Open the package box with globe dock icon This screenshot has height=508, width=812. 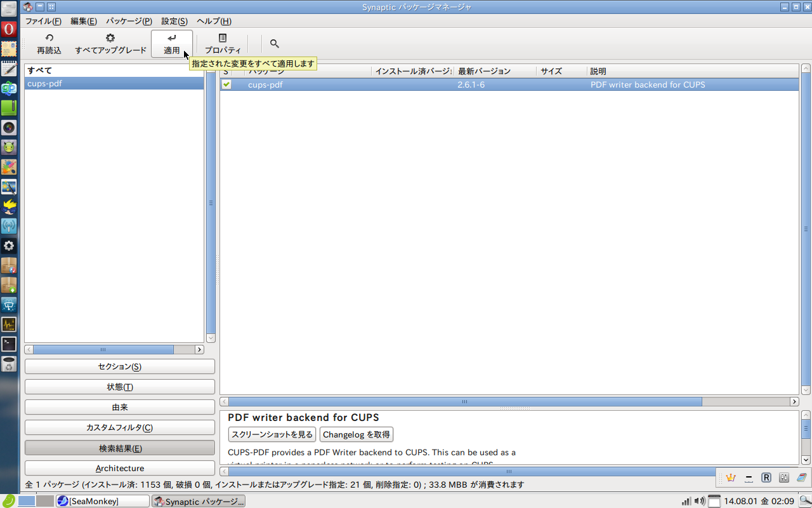8,265
